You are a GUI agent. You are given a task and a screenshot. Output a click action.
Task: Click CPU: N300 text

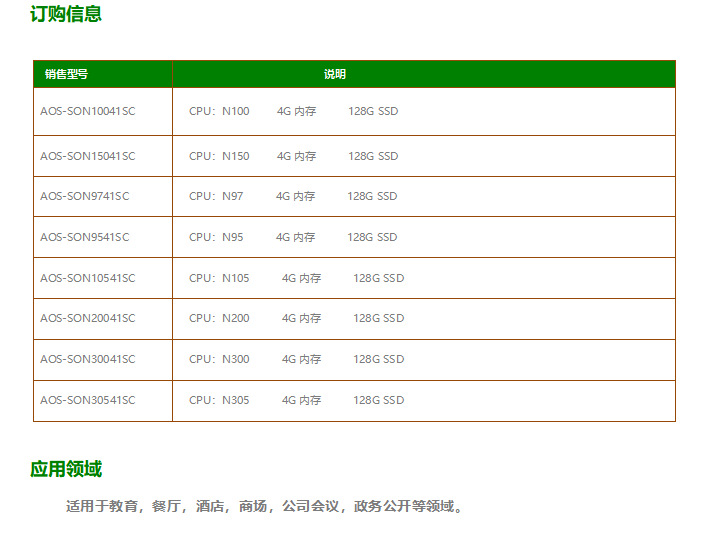219,359
